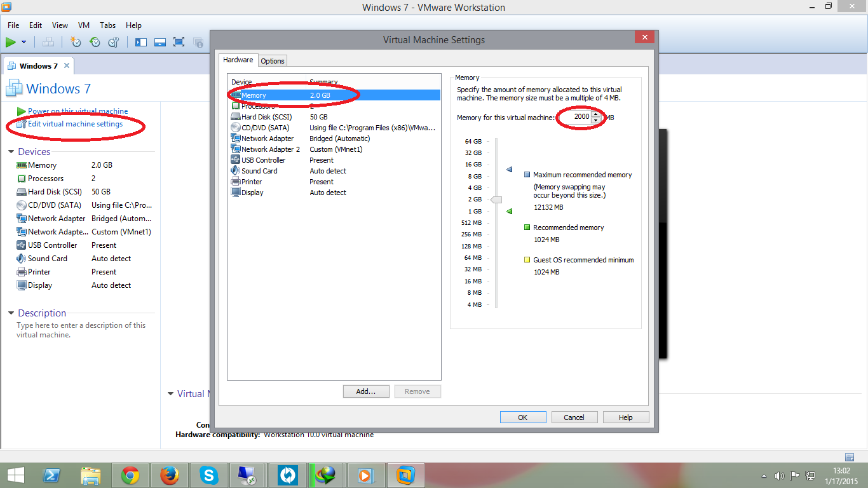Screen dimensions: 868x488
Task: Collapse the Description section in main window
Action: coord(11,313)
